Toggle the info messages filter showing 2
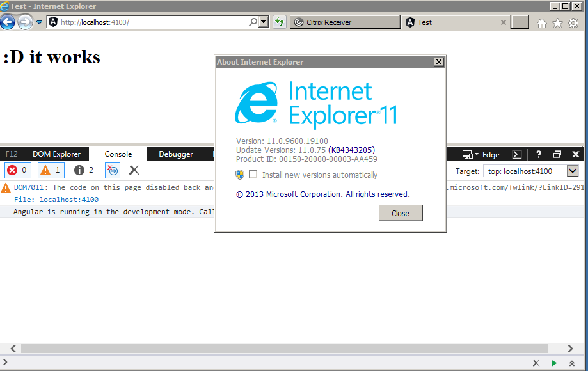Screen dimensions: 588x371 tap(84, 170)
